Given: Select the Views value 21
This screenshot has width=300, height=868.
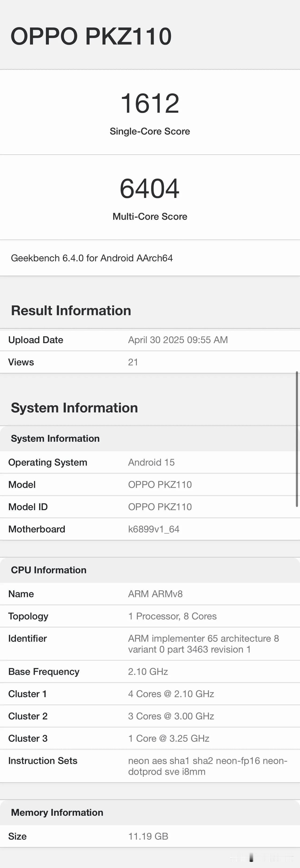Looking at the screenshot, I should tap(133, 362).
